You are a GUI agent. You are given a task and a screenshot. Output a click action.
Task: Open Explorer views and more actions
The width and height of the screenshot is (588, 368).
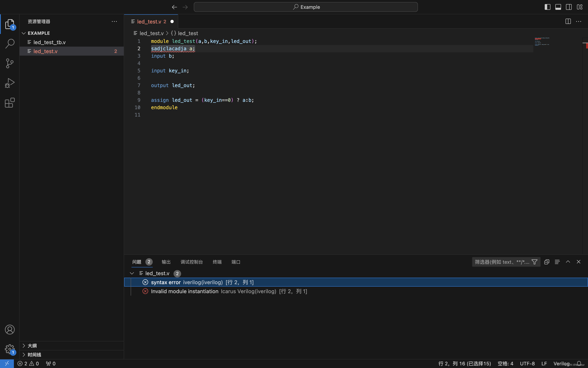pyautogui.click(x=114, y=21)
